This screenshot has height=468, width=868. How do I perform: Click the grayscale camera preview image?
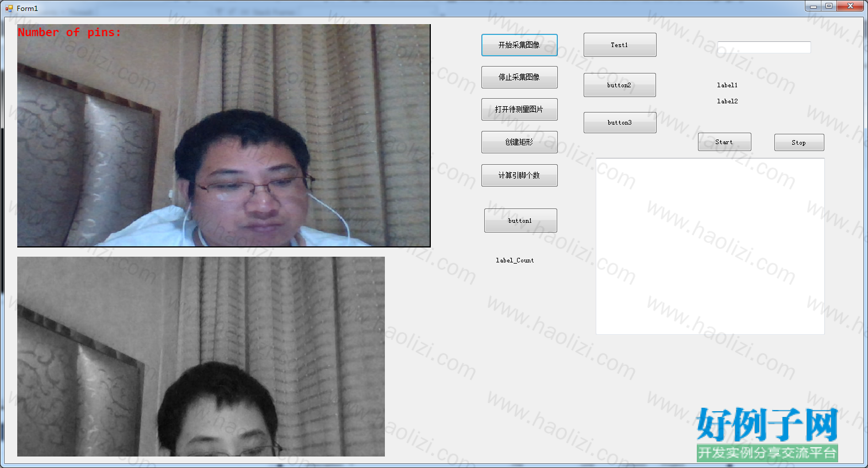(x=201, y=357)
